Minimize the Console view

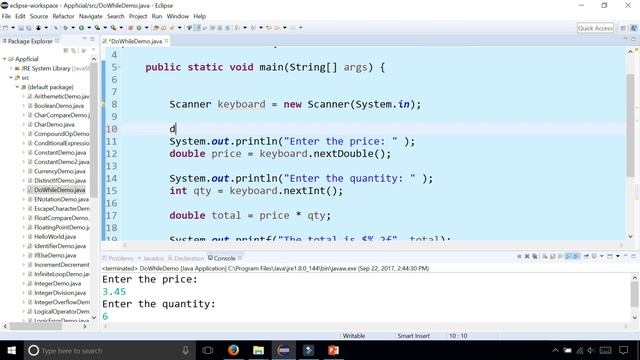(x=626, y=256)
